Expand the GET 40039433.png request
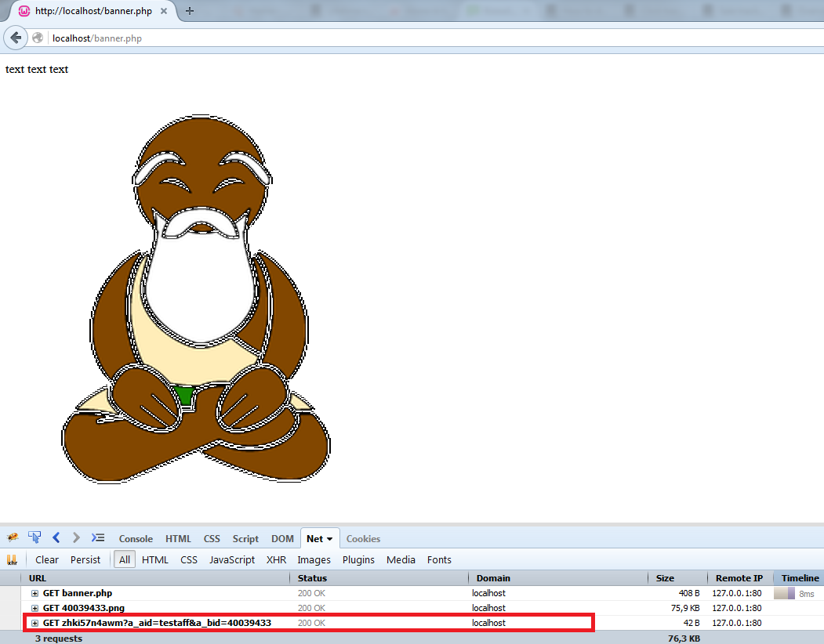 34,608
